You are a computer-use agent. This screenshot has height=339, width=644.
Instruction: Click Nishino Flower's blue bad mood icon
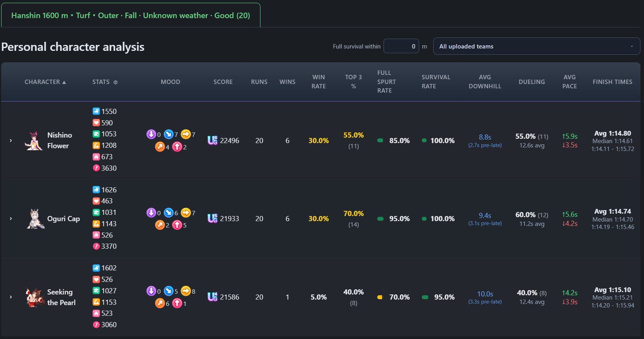pyautogui.click(x=168, y=134)
